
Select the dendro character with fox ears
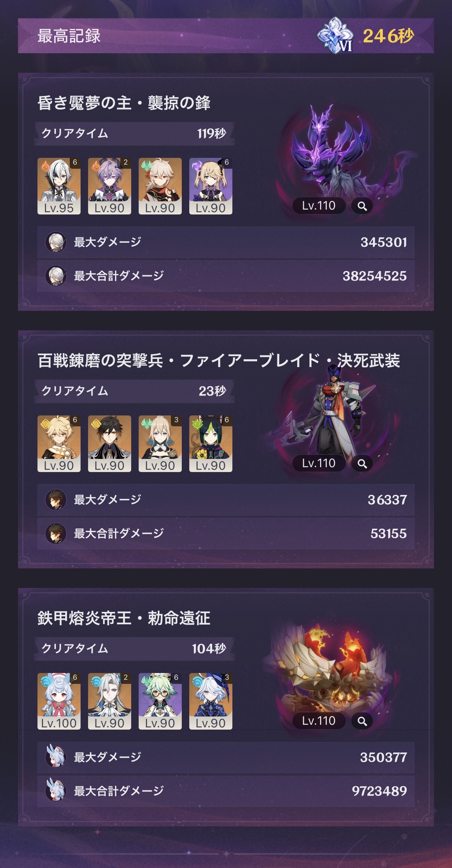[211, 444]
